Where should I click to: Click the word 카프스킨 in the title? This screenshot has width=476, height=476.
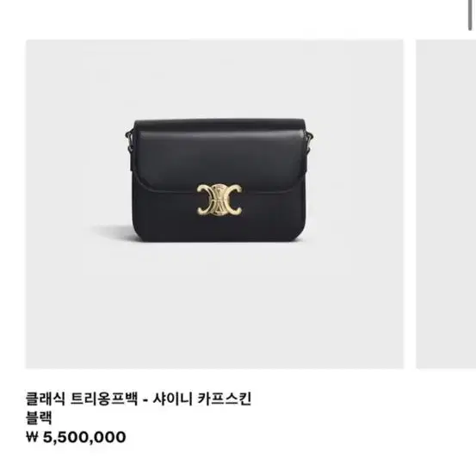click(225, 399)
